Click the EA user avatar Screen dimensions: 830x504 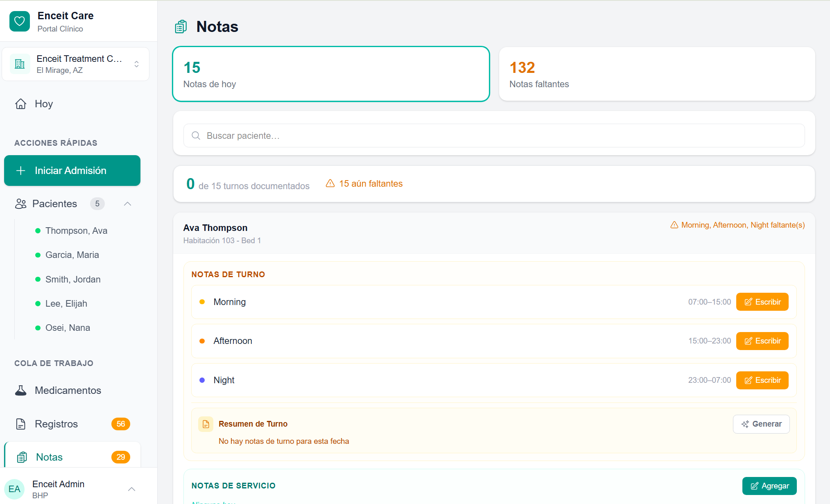14,489
